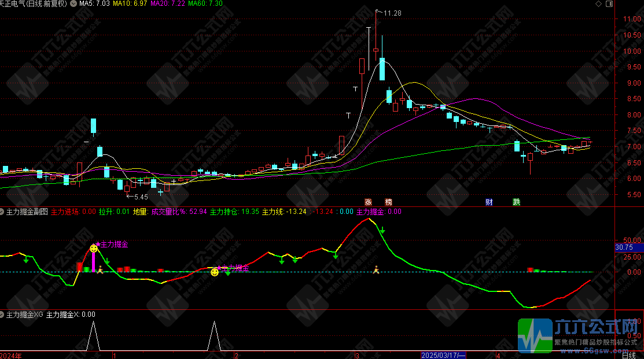Open the 主力掘金XG indicator dropdown arrow

point(2,314)
